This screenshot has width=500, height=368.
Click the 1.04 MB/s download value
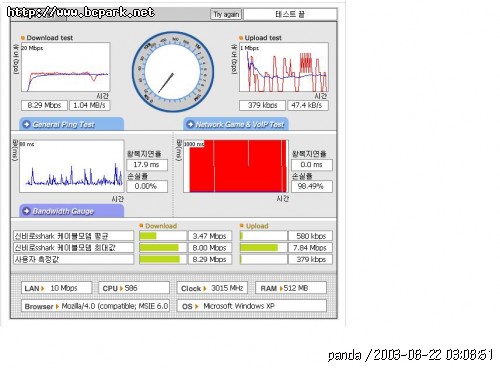point(90,105)
